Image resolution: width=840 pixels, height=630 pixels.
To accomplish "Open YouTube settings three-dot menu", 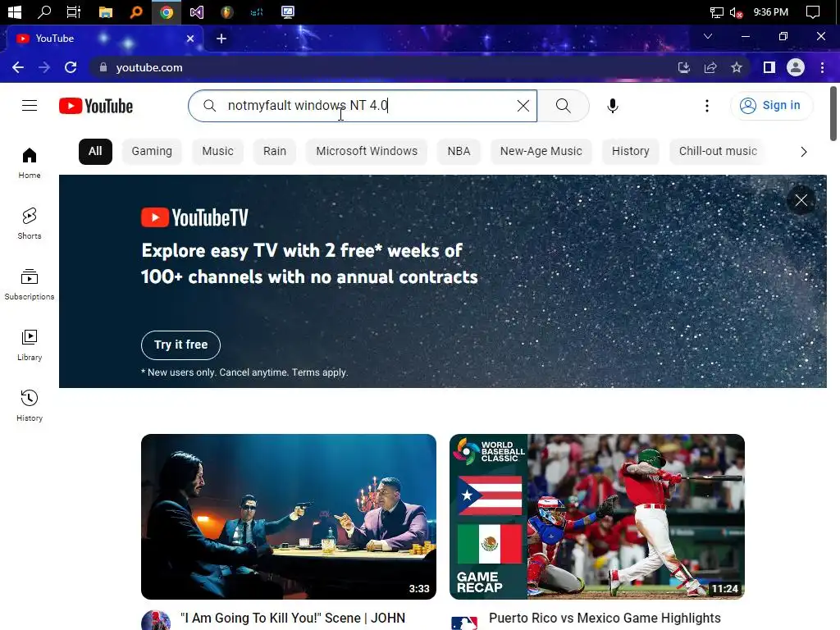I will [x=706, y=106].
